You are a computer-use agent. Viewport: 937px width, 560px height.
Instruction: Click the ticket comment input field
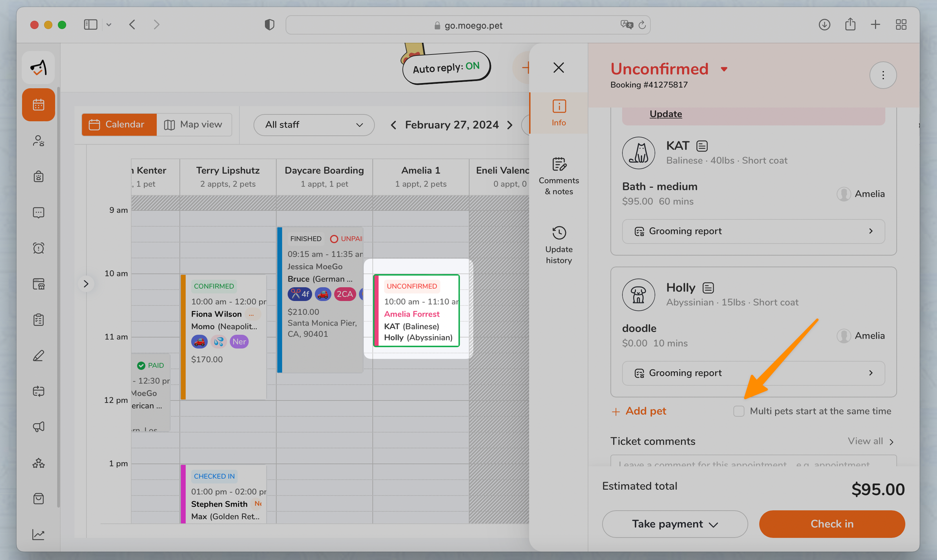point(753,462)
